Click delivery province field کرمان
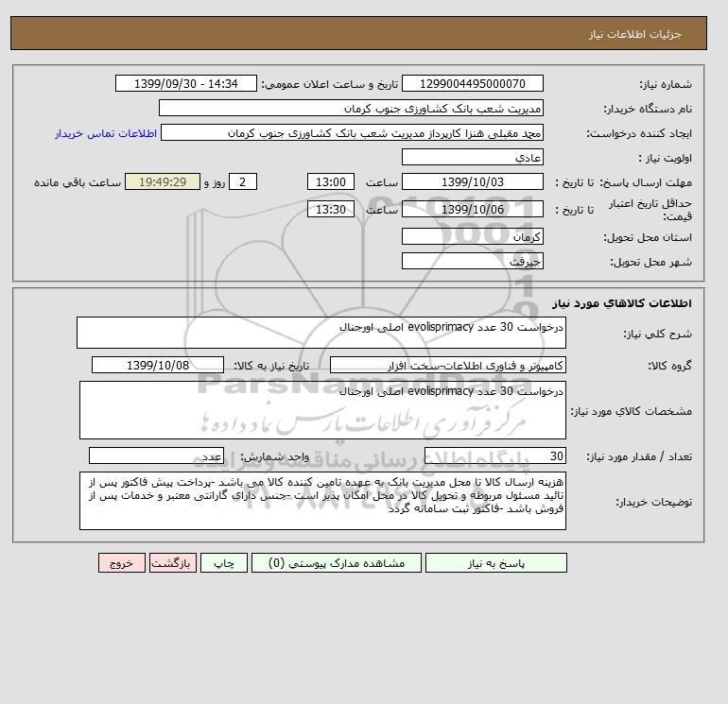 point(472,236)
